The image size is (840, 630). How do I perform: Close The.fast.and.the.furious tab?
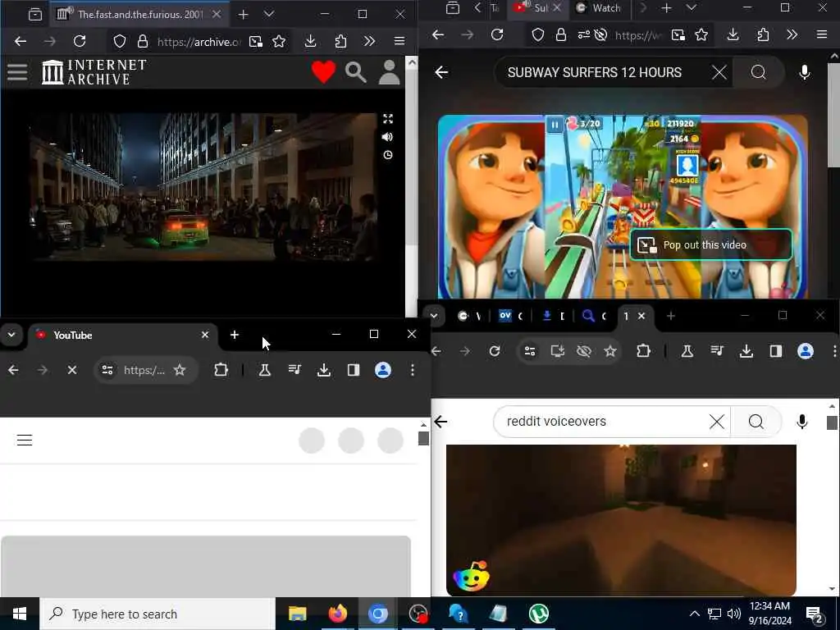coord(217,15)
